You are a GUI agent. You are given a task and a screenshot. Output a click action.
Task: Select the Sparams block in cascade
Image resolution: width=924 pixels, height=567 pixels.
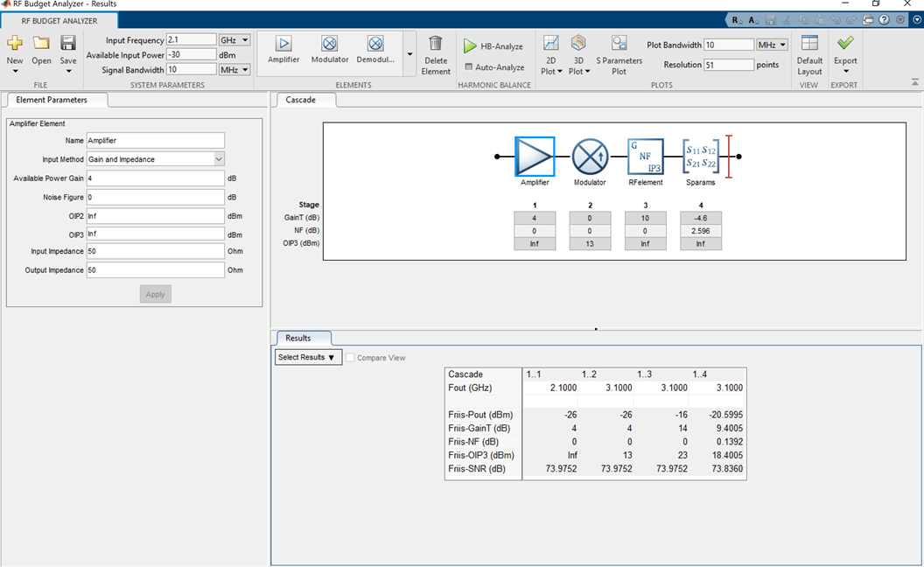point(700,157)
